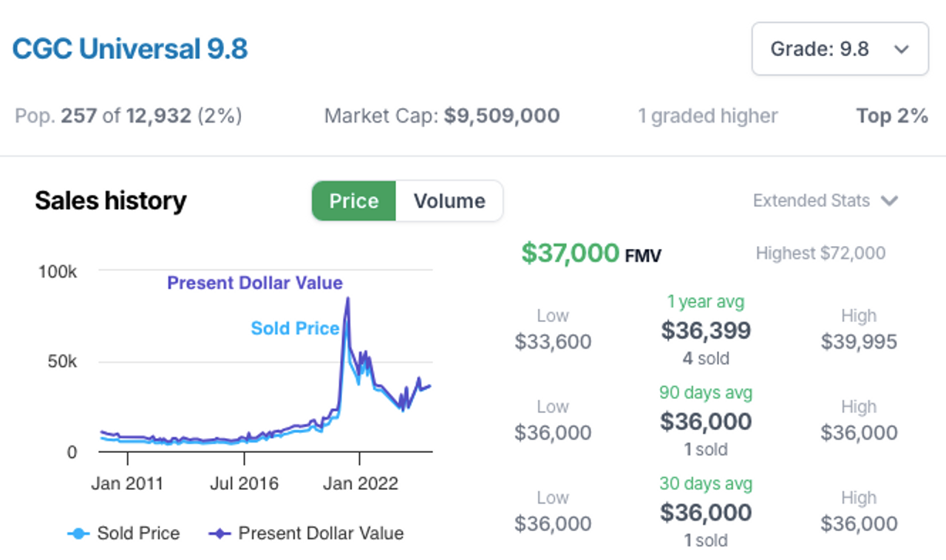Image resolution: width=946 pixels, height=560 pixels.
Task: Click the Market Cap $9,509,000 text
Action: (x=442, y=116)
